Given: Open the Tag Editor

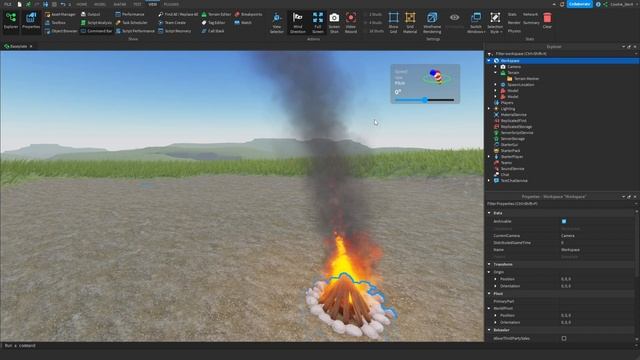Looking at the screenshot, I should (x=213, y=22).
